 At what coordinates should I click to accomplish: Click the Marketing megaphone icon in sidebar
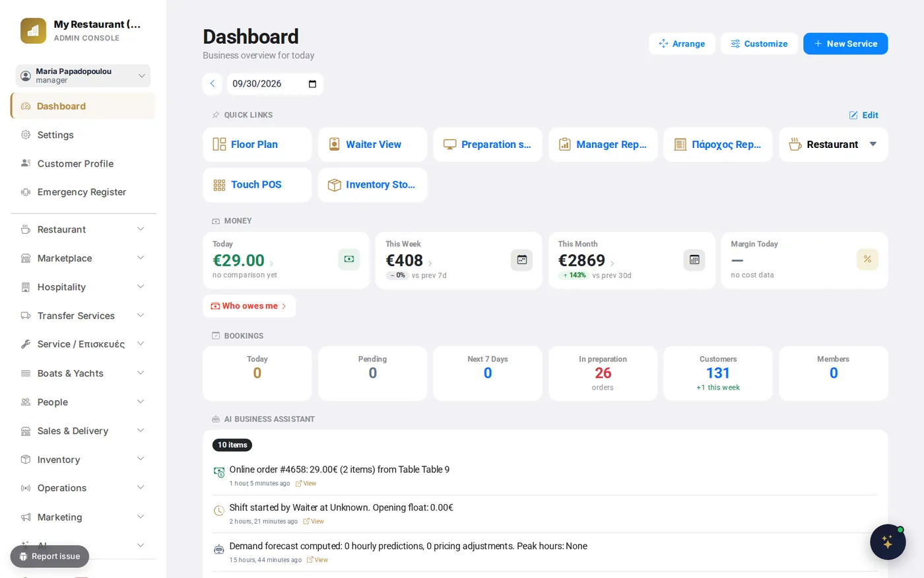26,517
